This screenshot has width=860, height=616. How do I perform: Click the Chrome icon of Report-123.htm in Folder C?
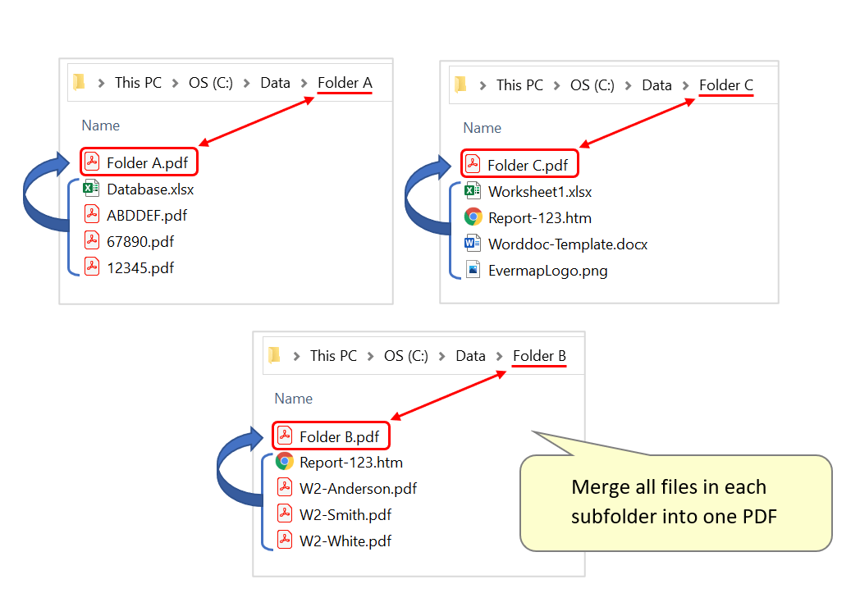coord(473,217)
